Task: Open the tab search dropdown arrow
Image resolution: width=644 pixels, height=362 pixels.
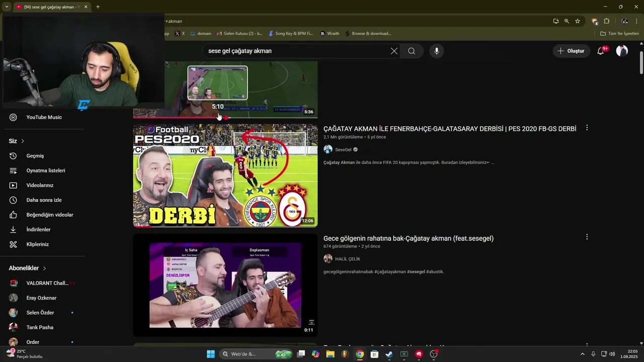Action: pos(6,7)
